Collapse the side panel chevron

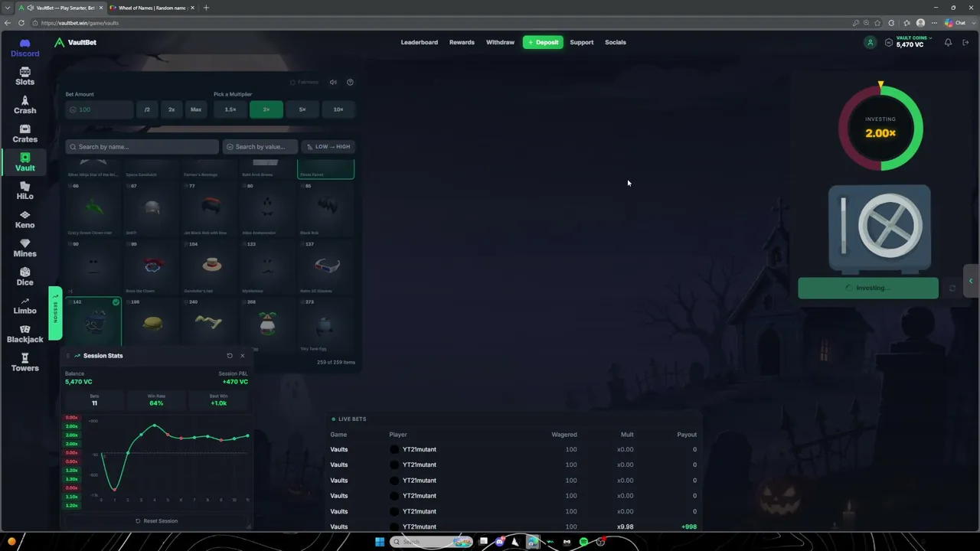[x=971, y=282]
